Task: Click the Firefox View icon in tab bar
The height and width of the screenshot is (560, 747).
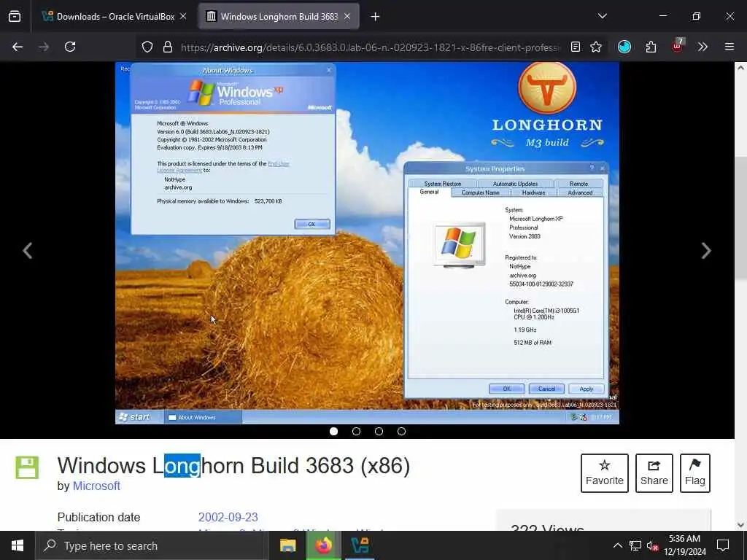Action: click(15, 17)
